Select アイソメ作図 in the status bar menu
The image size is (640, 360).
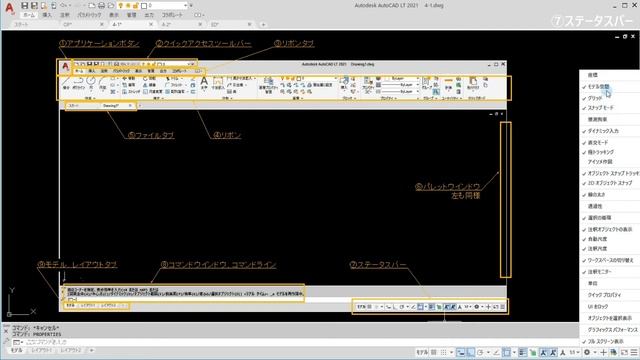click(600, 162)
